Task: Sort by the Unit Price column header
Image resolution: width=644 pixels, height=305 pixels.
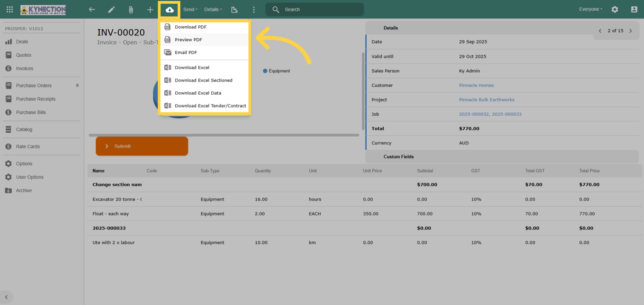Action: tap(372, 171)
